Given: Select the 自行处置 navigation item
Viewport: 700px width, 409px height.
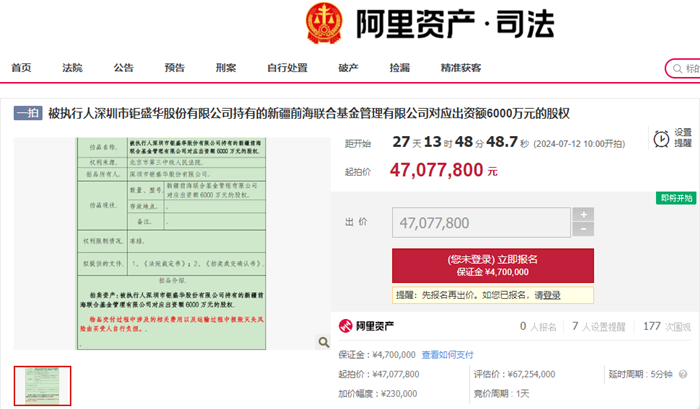Looking at the screenshot, I should tap(287, 68).
